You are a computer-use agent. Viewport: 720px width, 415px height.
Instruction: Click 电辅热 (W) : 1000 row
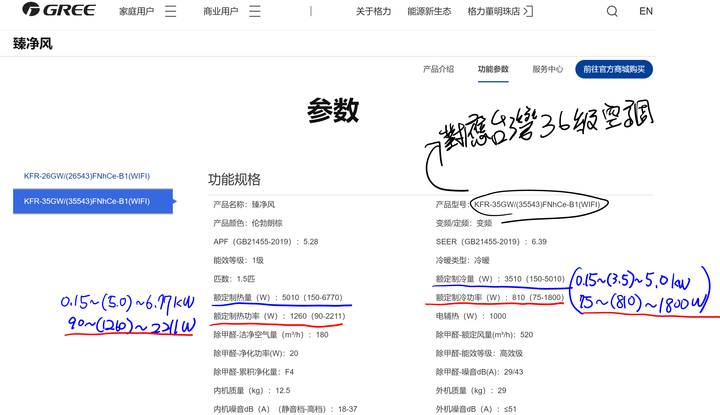pos(471,316)
